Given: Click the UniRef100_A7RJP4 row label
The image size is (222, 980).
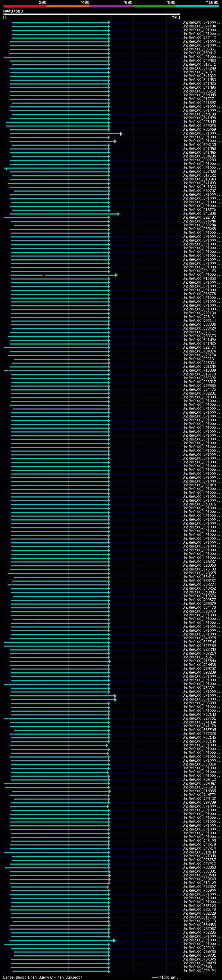Looking at the screenshot, I should click(199, 971).
